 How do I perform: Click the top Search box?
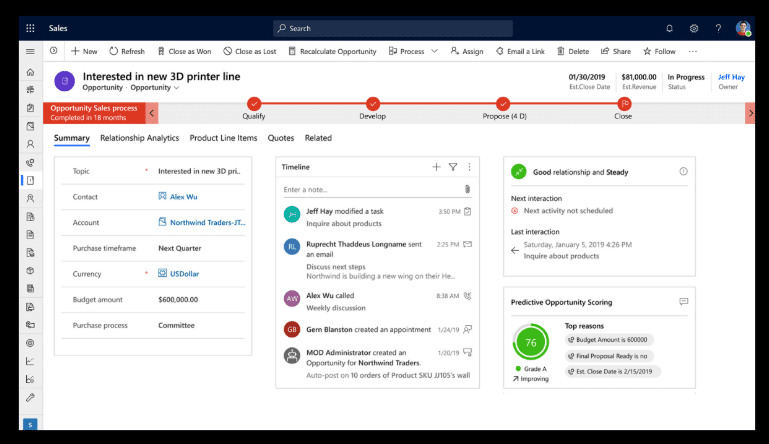(x=393, y=28)
